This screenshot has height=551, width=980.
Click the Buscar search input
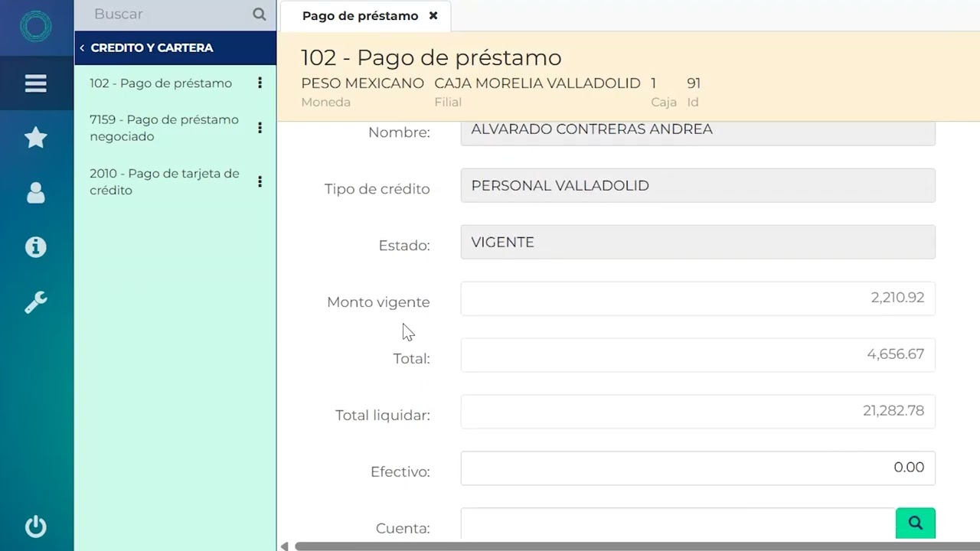pyautogui.click(x=153, y=14)
